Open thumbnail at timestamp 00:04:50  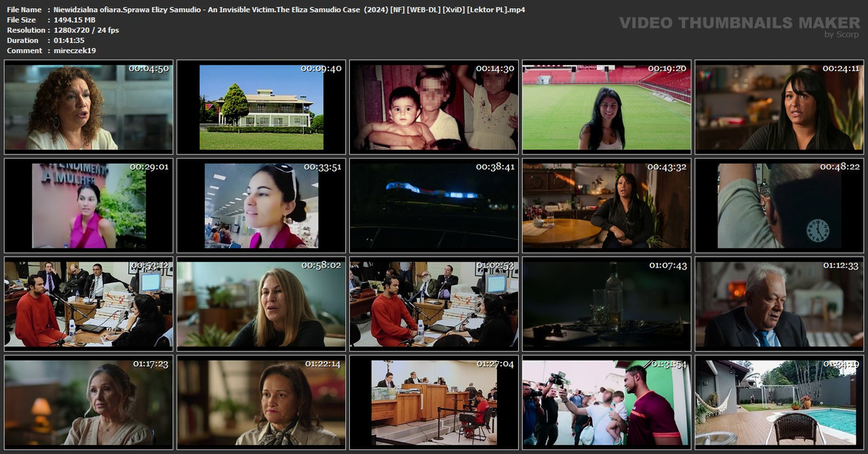[x=89, y=107]
